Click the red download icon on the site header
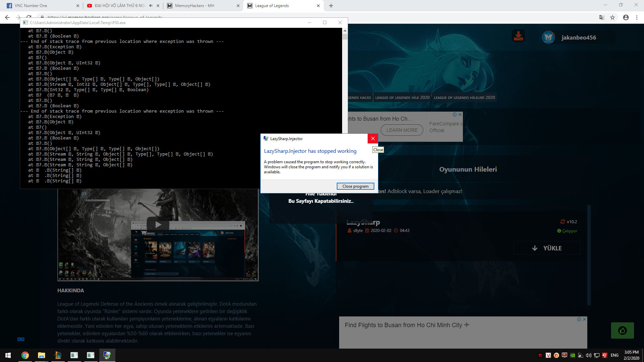 coord(518,36)
